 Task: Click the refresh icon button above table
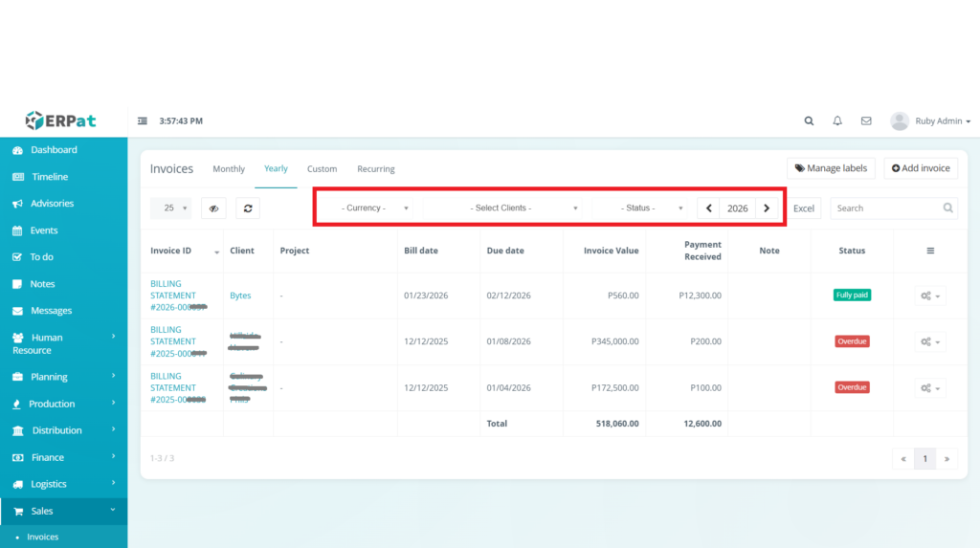(x=248, y=208)
